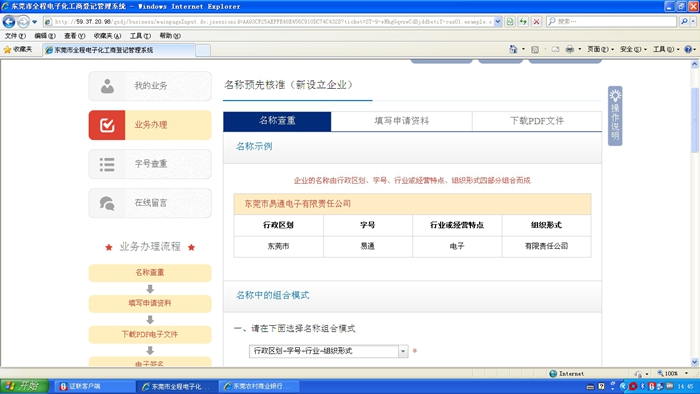Open the 行政区划+字号+行业+组织形式 combo box
Image resolution: width=700 pixels, height=394 pixels.
coord(329,351)
